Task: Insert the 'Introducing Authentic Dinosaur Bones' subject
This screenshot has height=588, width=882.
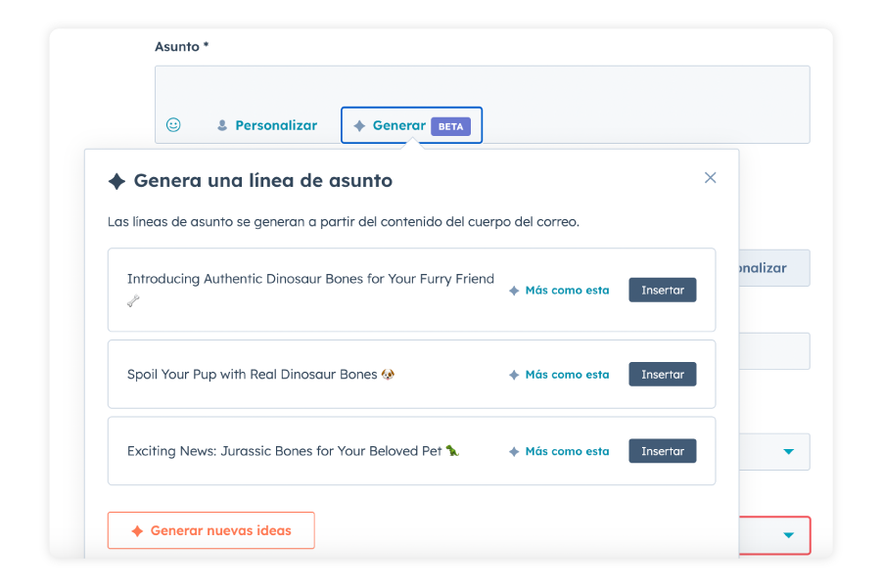Action: pyautogui.click(x=662, y=291)
